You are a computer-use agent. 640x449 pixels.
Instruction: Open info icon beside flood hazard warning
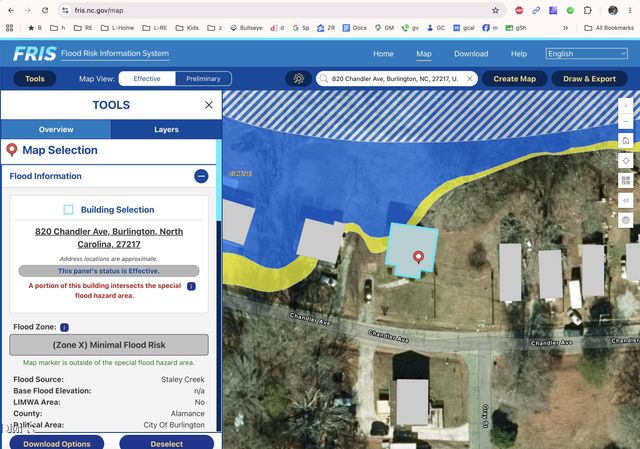click(191, 286)
